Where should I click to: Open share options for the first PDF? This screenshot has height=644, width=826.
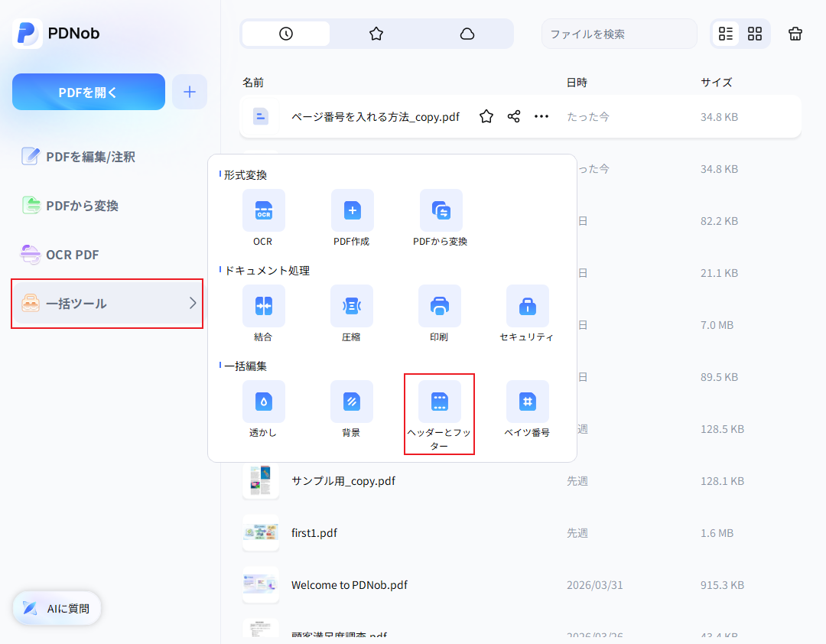(x=513, y=116)
